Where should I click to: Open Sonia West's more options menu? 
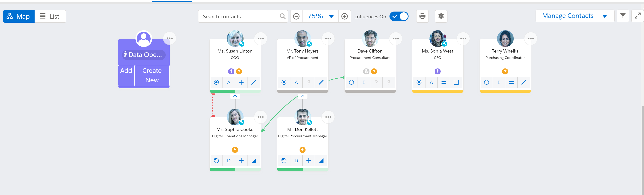pos(463,39)
